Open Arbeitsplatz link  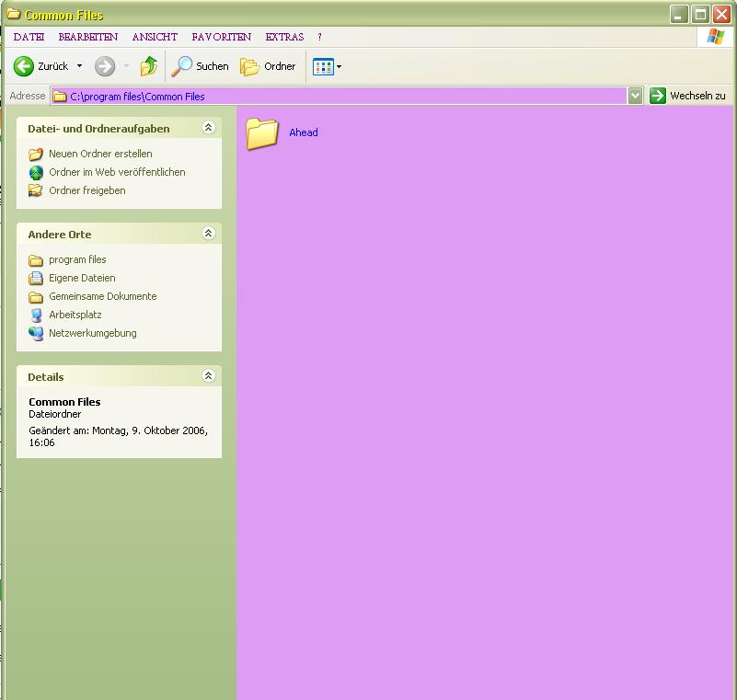point(75,315)
